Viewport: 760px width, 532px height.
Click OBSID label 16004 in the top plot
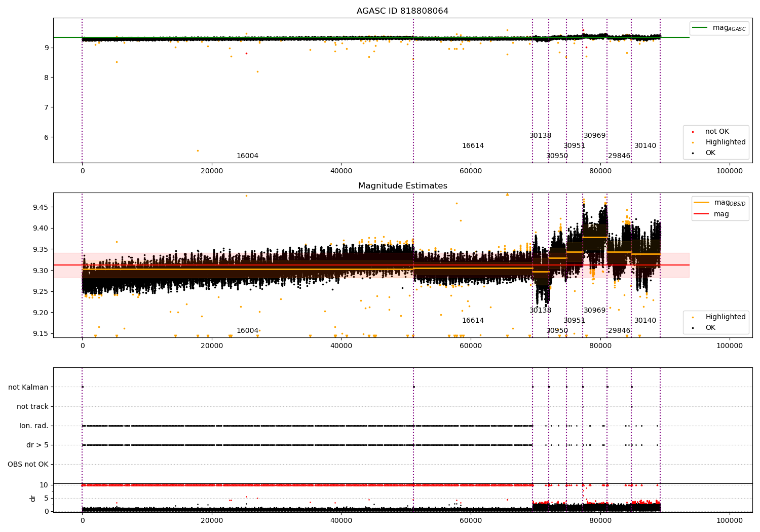pos(247,156)
